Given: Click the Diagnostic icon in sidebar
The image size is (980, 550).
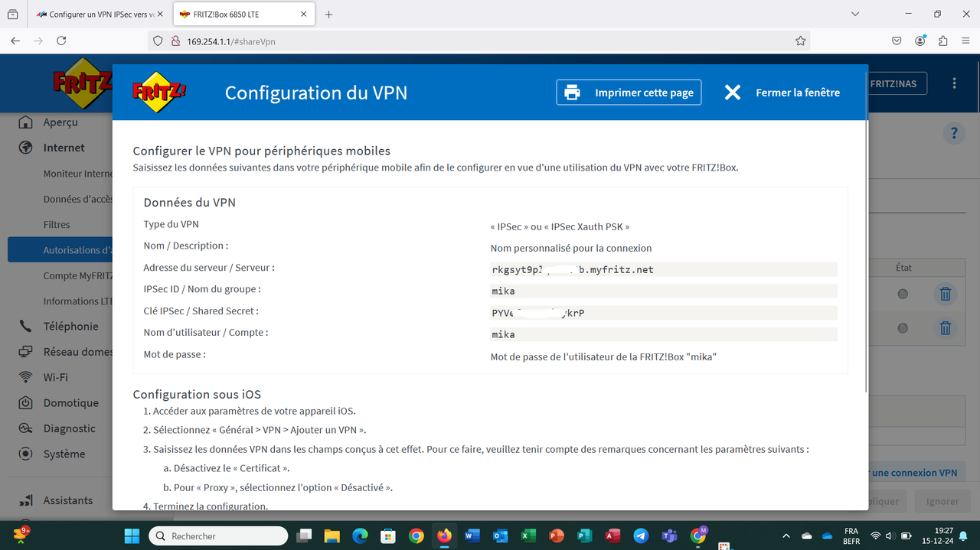Looking at the screenshot, I should 26,428.
